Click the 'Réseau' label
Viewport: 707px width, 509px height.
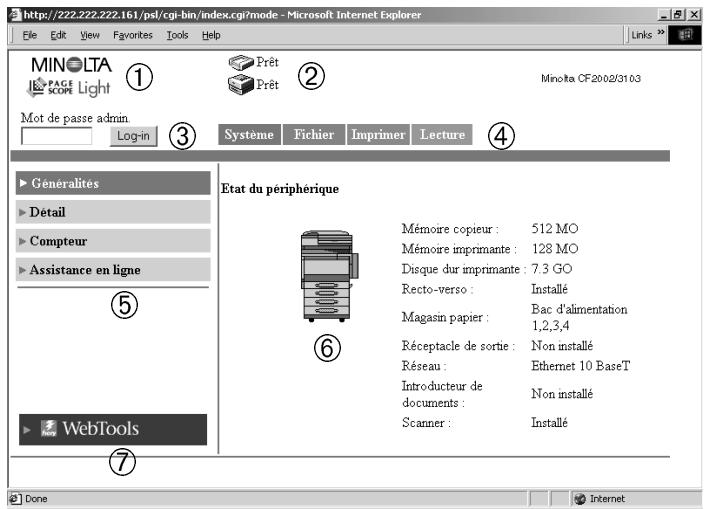(424, 366)
